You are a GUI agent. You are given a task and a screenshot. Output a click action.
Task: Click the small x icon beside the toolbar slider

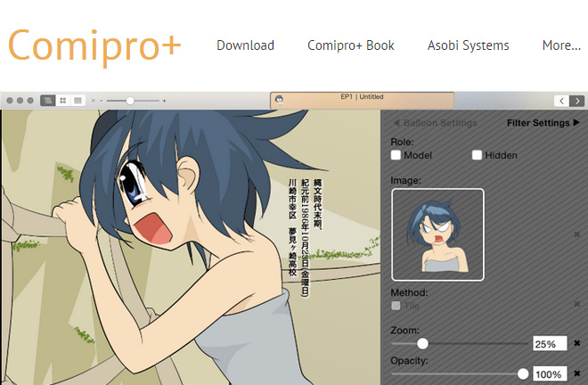click(x=94, y=101)
